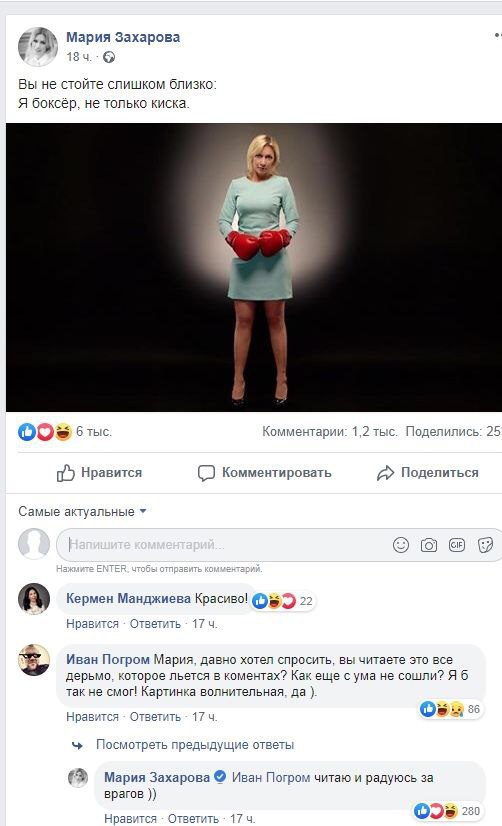
Task: Click the post's reaction icons summary
Action: click(x=45, y=432)
